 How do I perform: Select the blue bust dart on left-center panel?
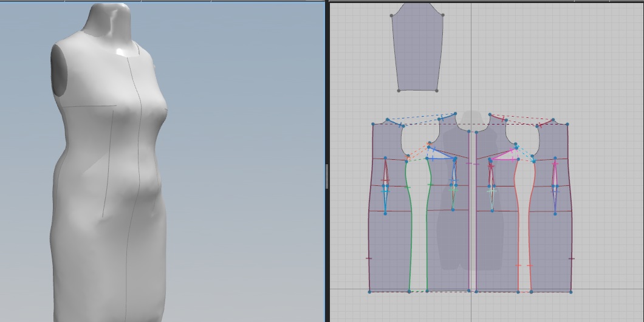coord(441,154)
